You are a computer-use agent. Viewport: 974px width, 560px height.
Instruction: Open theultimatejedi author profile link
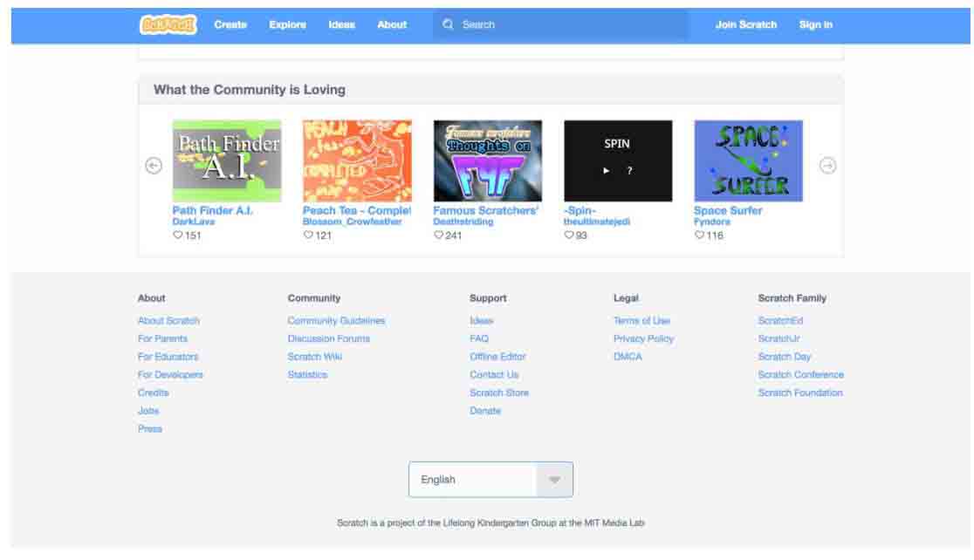tap(597, 222)
